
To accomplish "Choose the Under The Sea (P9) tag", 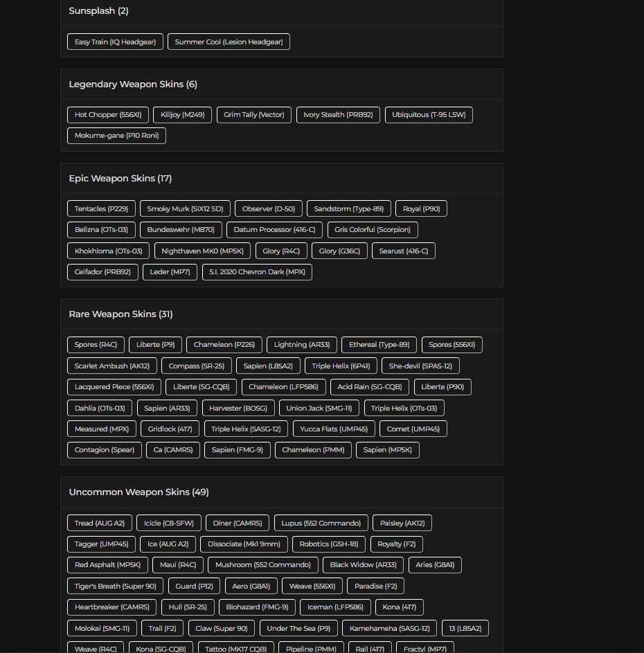I will 298,629.
